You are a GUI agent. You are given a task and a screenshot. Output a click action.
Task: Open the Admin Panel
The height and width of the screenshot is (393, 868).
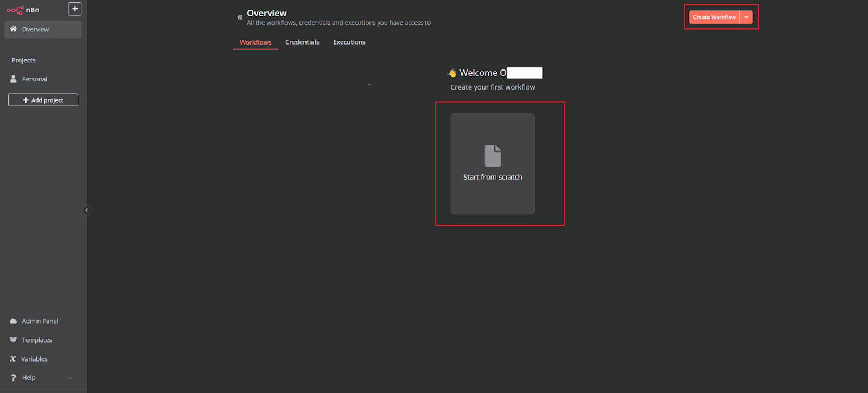pyautogui.click(x=43, y=321)
